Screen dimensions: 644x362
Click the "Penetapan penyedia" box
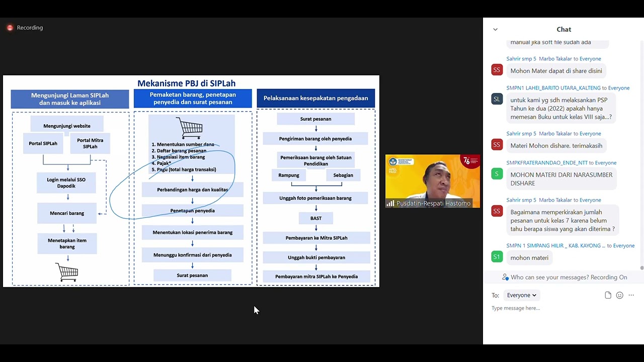pos(193,211)
